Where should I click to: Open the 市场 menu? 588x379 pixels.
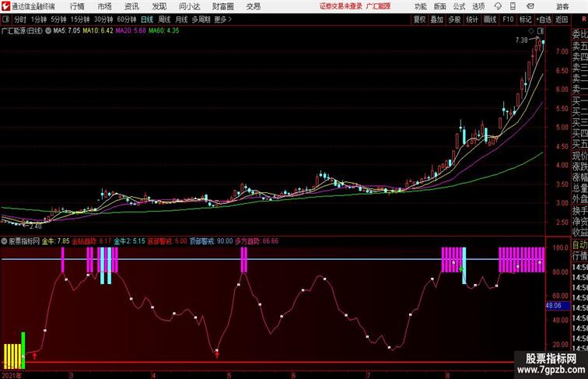point(105,6)
